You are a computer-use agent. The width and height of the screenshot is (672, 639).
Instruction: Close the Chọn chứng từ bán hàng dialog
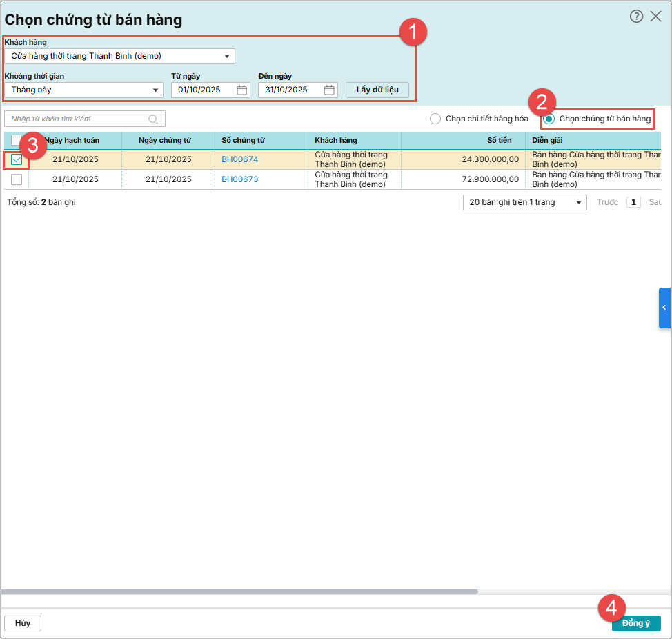655,17
